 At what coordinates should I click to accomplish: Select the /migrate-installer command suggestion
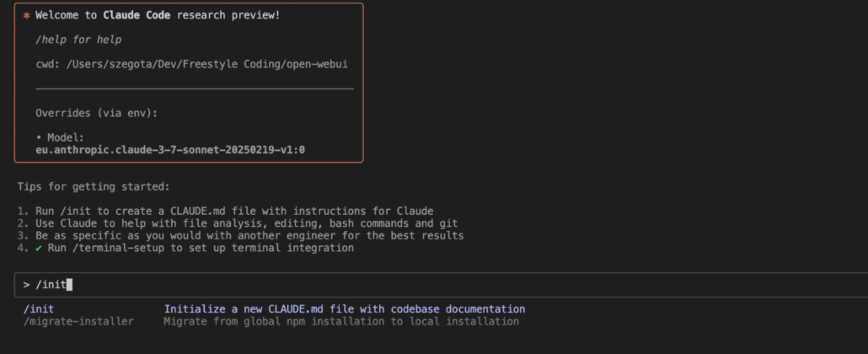click(78, 322)
